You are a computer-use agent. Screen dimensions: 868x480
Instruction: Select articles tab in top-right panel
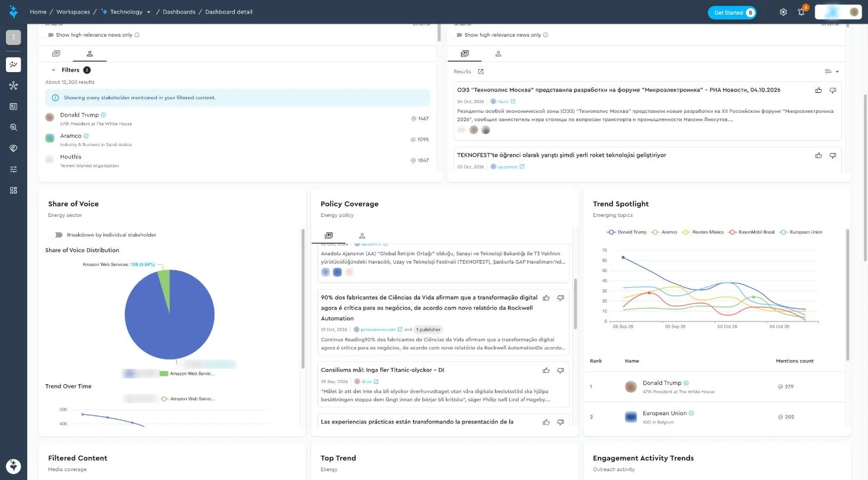point(465,54)
